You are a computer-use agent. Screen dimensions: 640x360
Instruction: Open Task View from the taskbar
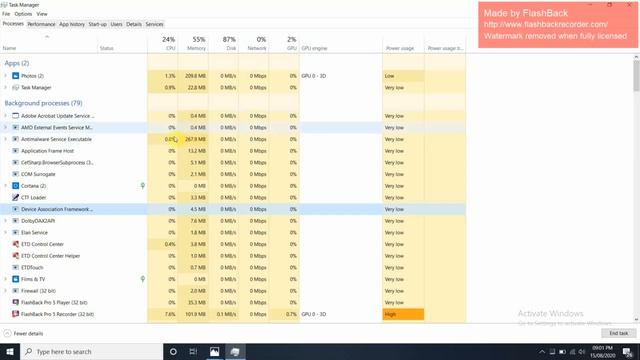[x=193, y=351]
